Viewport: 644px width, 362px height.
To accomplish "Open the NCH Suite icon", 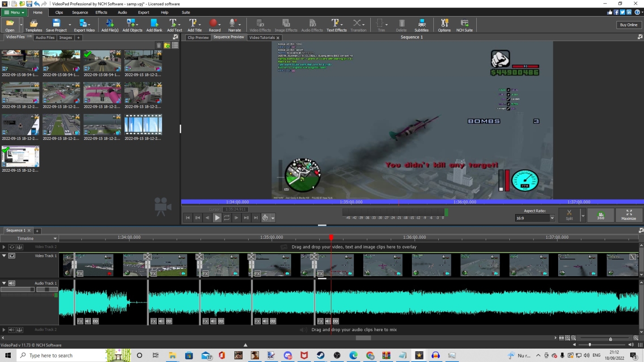I will click(464, 25).
